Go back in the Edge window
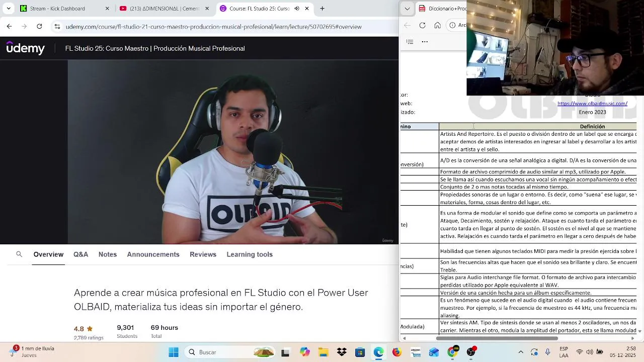644x362 pixels. point(408,25)
